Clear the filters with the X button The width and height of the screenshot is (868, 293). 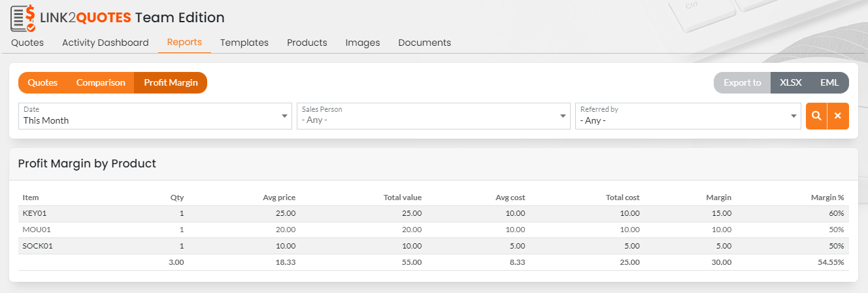[838, 116]
